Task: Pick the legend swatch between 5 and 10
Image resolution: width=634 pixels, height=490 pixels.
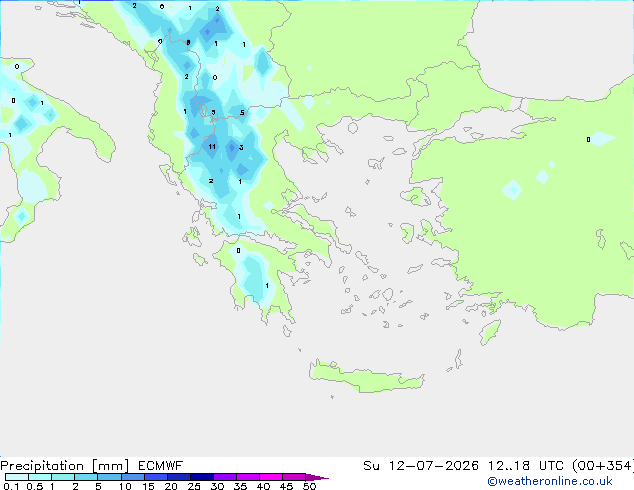Action: coord(109,477)
